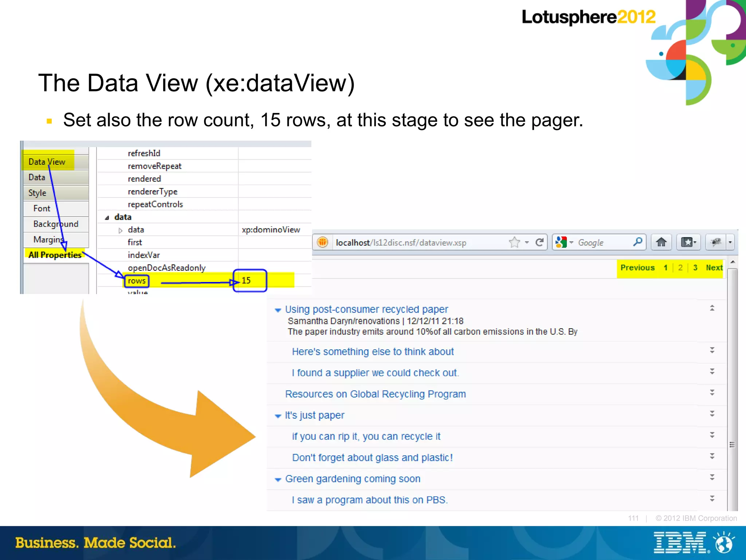This screenshot has height=560, width=746.
Task: Collapse detail icon for recycled paper row
Action: (712, 308)
